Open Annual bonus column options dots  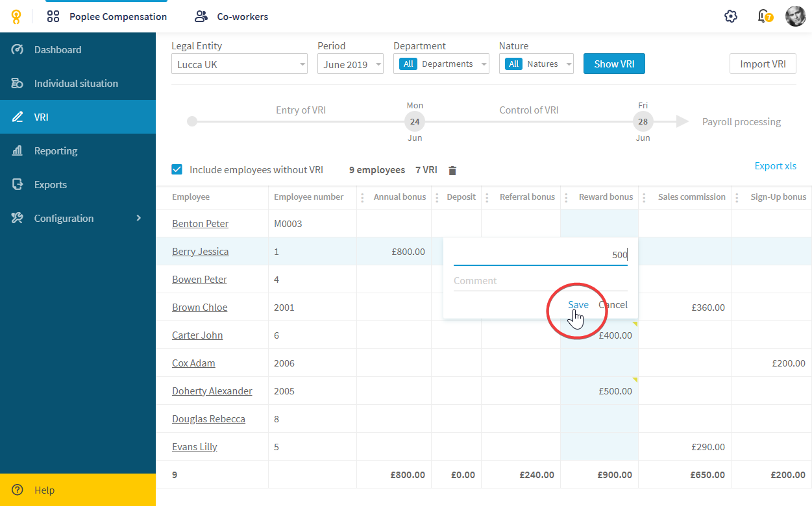tap(362, 197)
